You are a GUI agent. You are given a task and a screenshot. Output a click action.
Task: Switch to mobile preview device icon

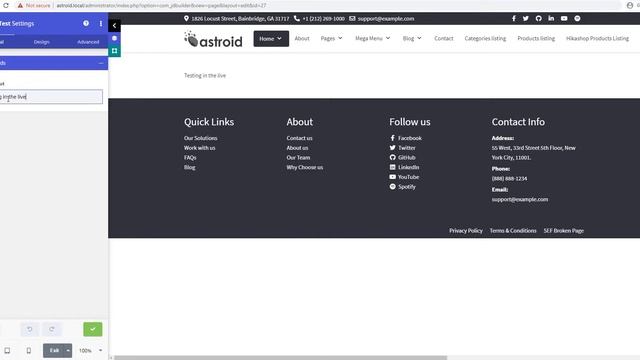click(29, 350)
